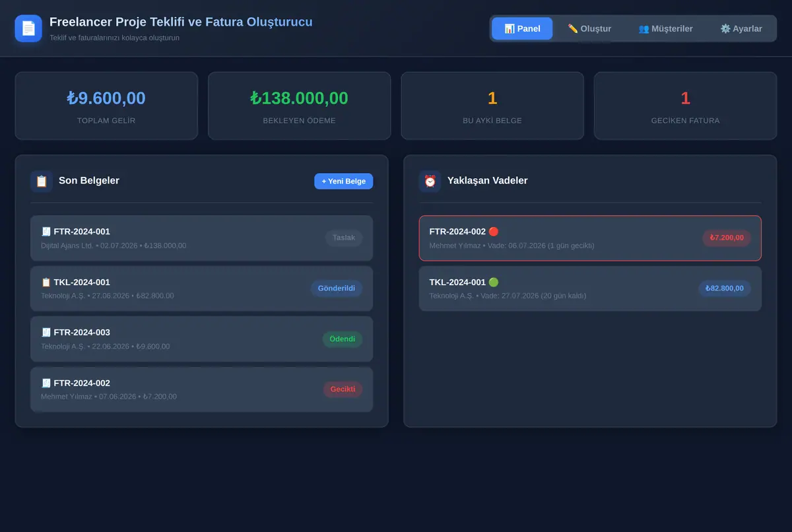792x532 pixels.
Task: Click the blue document logo icon
Action: click(28, 28)
